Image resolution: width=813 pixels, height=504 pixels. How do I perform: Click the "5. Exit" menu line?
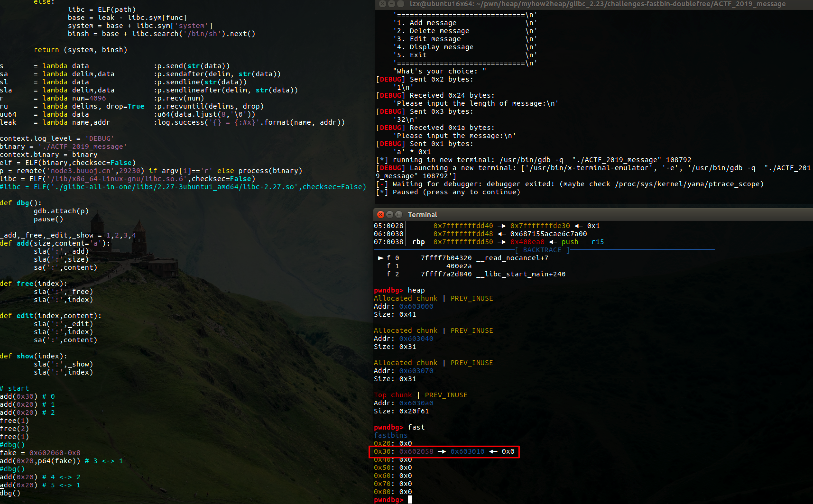[x=465, y=55]
